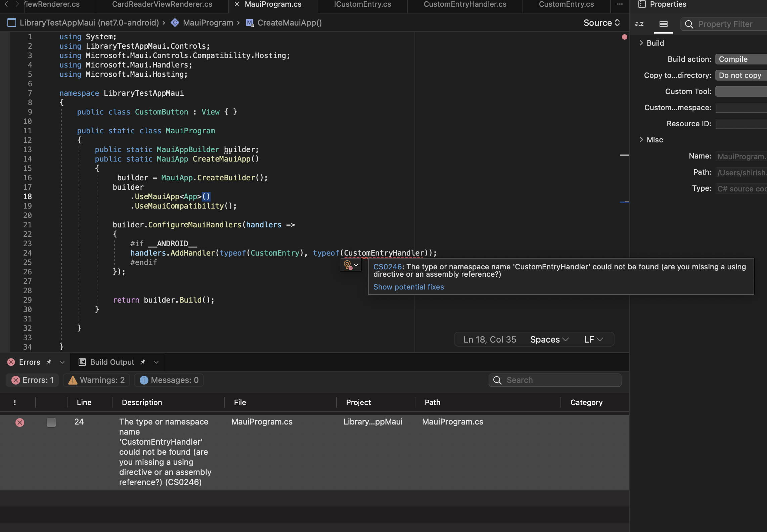Pin the Errors pad

49,362
